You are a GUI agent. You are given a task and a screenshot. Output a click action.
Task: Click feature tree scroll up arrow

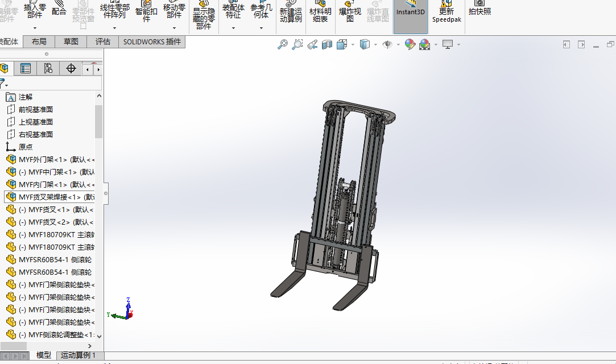[99, 96]
